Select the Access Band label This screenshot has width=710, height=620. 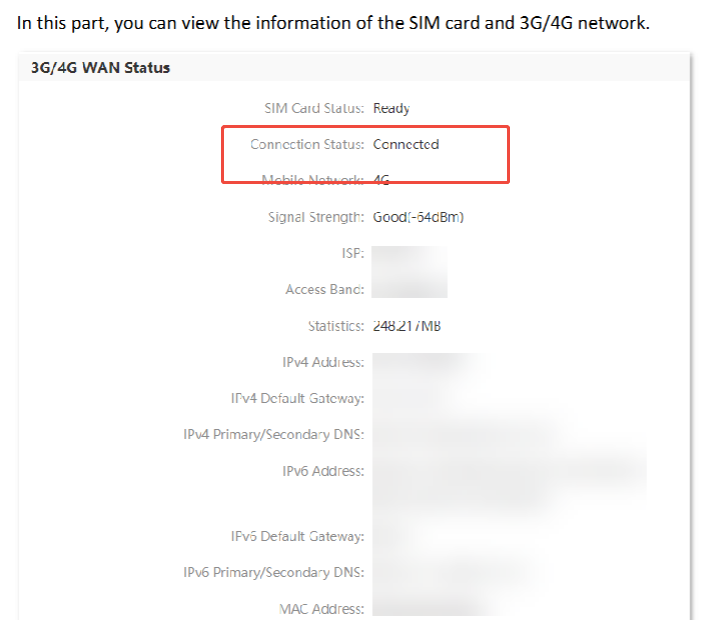[x=324, y=289]
